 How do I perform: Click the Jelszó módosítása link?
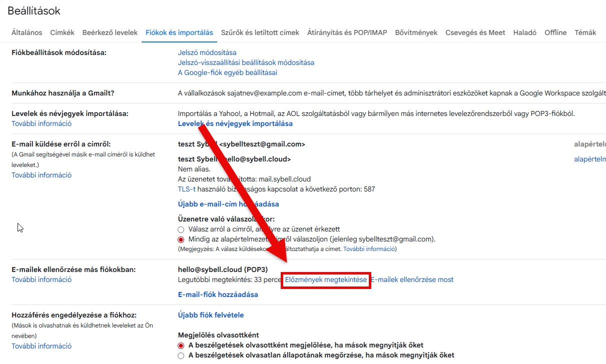(x=207, y=52)
